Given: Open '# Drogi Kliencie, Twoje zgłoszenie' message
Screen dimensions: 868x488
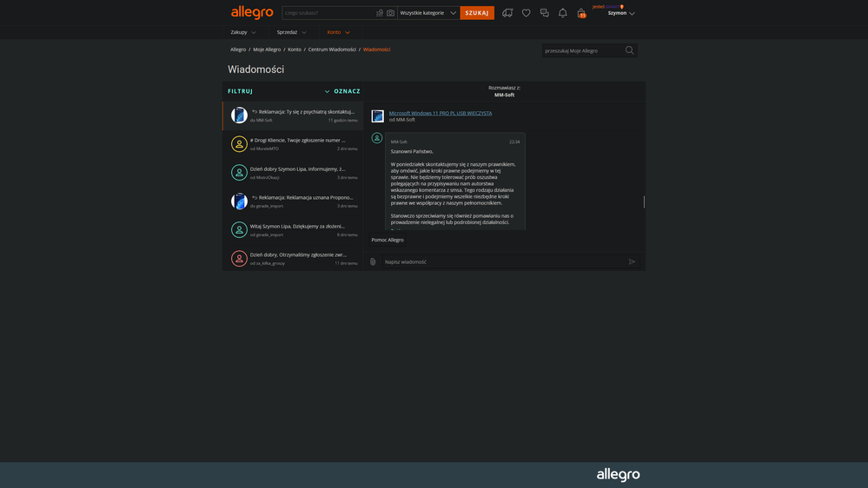Looking at the screenshot, I should coord(293,144).
